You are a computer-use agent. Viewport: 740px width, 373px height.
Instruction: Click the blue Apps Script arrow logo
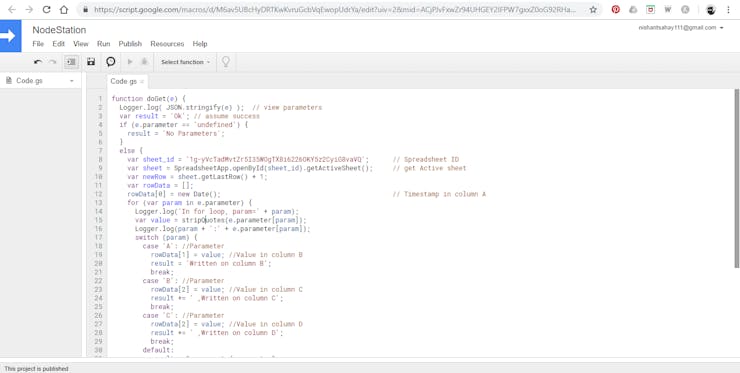tap(9, 36)
